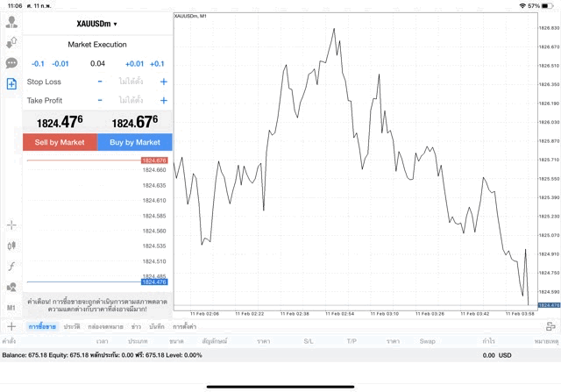Image resolution: width=561 pixels, height=392 pixels.
Task: Open the objects shapes icon
Action: tap(11, 288)
